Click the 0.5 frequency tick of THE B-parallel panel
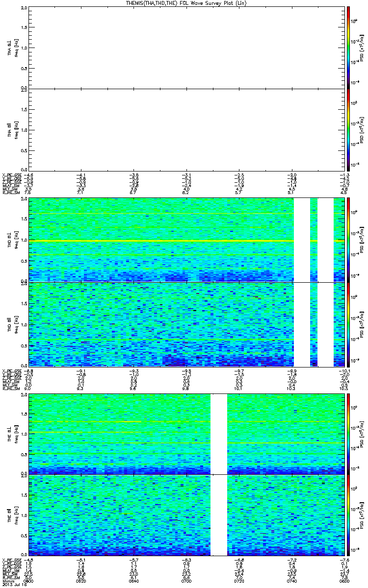 click(x=24, y=535)
